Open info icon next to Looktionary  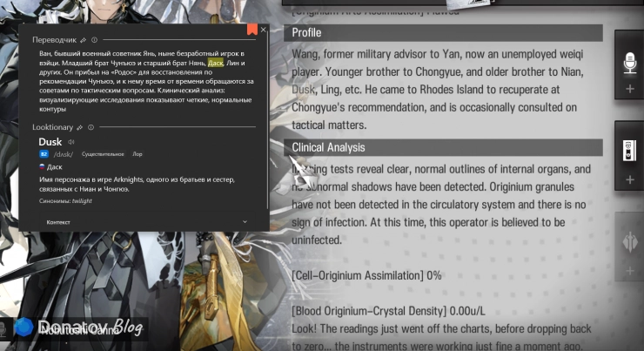pyautogui.click(x=91, y=127)
